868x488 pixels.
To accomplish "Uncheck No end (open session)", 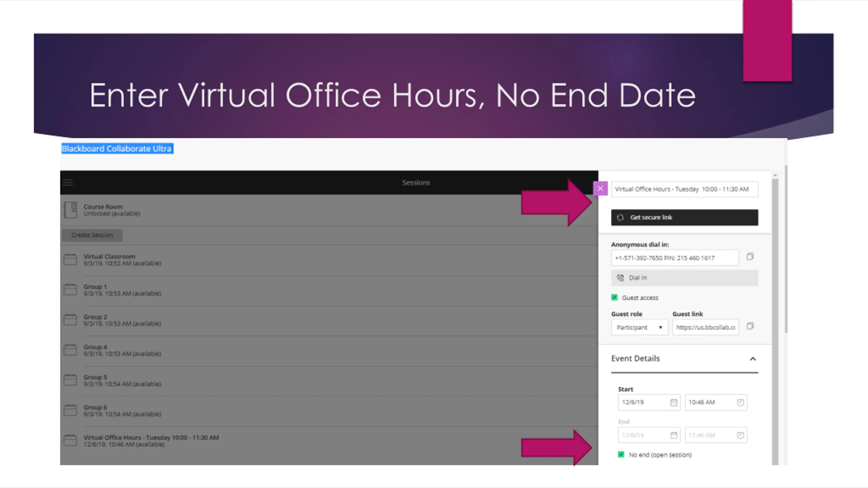I will pyautogui.click(x=621, y=454).
